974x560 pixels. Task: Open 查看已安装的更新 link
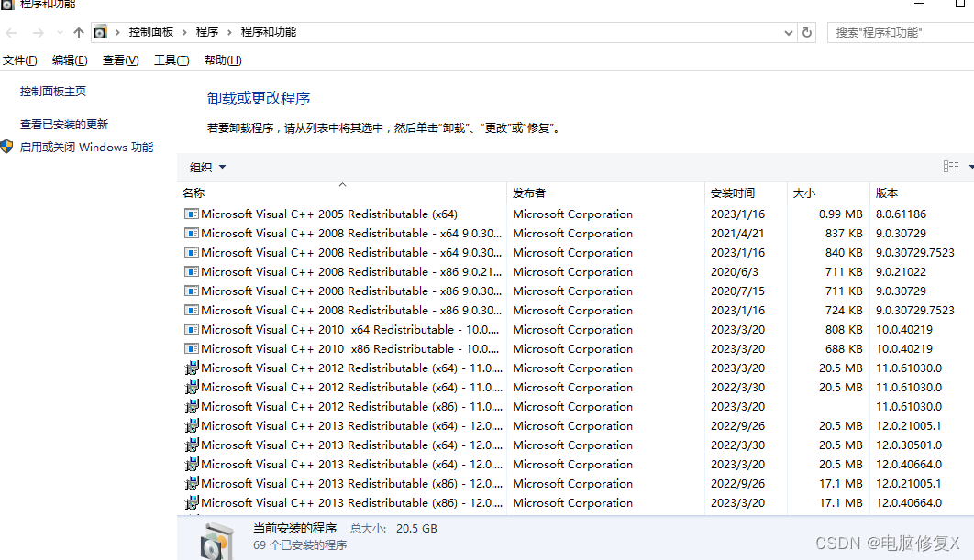click(64, 124)
